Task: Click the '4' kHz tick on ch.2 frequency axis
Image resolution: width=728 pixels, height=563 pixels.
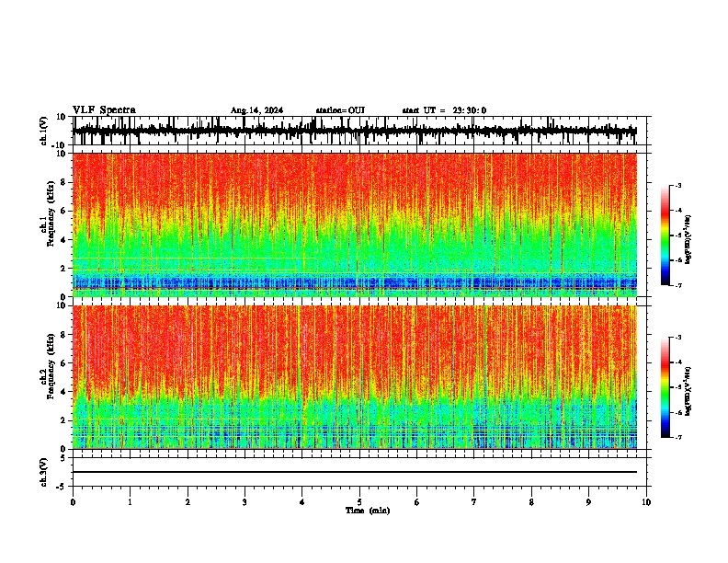Action: pyautogui.click(x=63, y=392)
